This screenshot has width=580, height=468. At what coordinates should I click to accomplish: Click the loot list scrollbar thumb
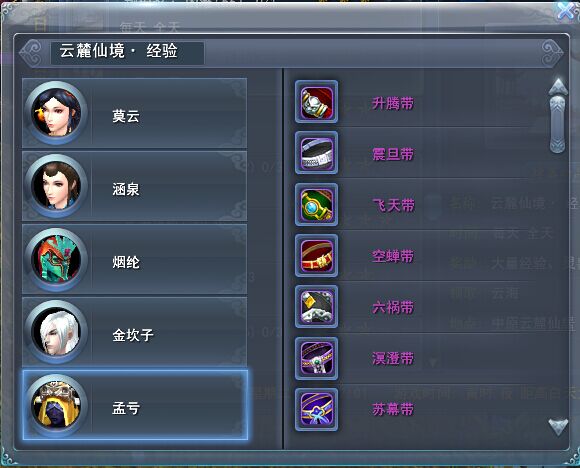(x=558, y=124)
